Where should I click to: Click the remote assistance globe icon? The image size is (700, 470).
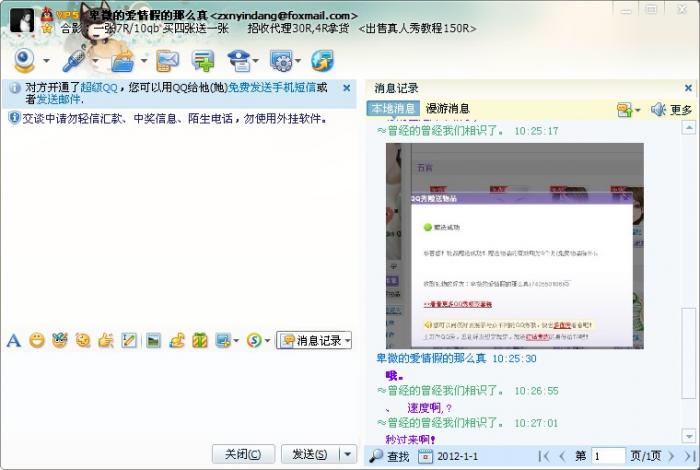[x=322, y=61]
